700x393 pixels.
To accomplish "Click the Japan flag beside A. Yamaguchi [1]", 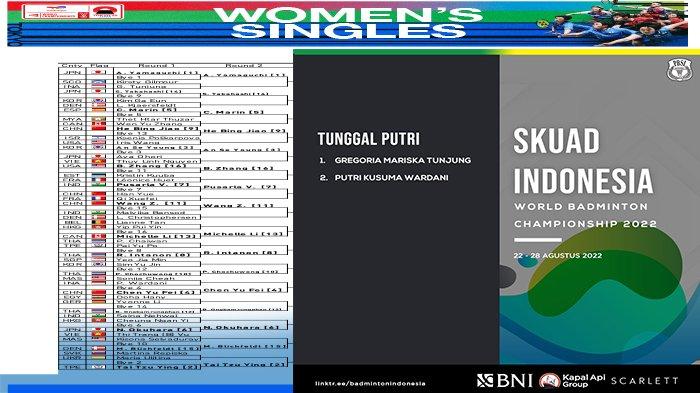I will [99, 72].
